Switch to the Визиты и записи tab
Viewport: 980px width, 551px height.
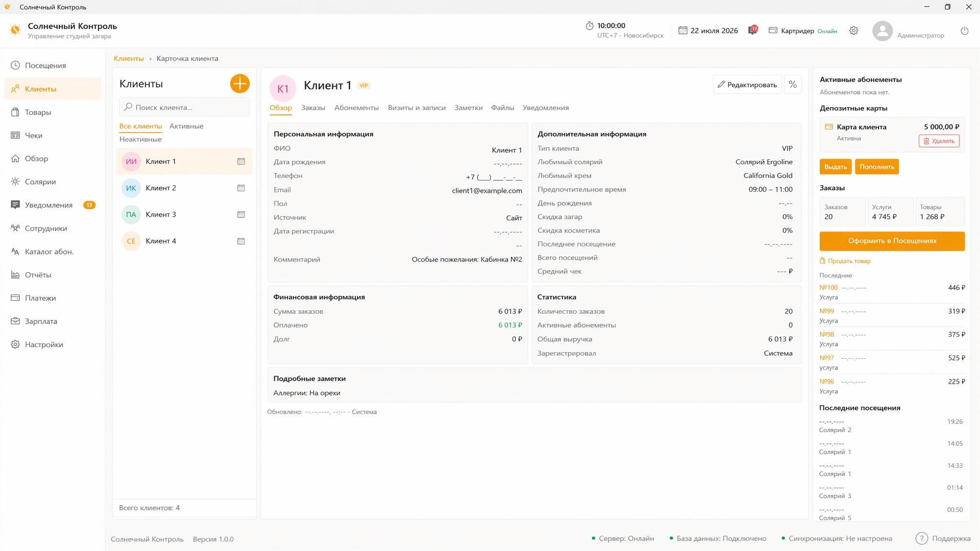pos(417,108)
